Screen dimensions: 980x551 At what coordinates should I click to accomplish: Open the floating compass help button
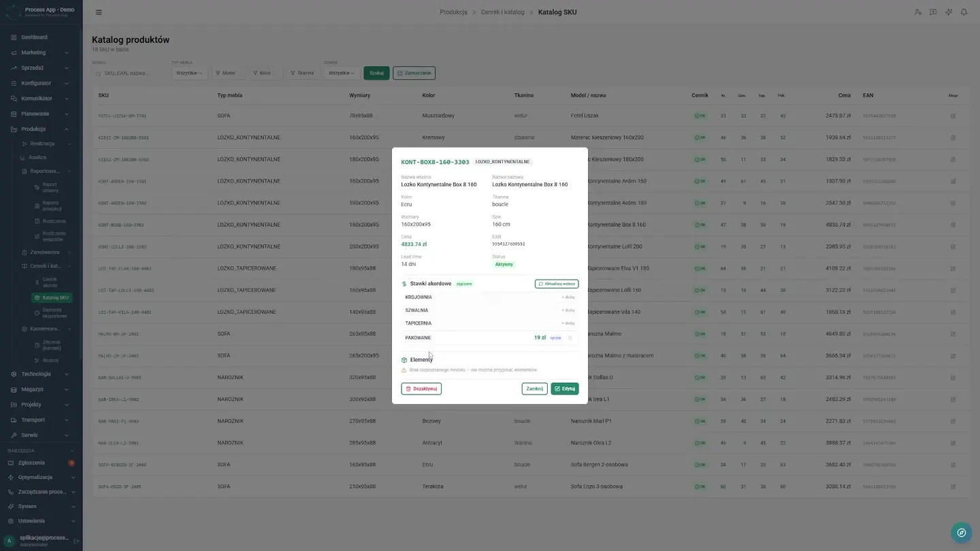961,533
